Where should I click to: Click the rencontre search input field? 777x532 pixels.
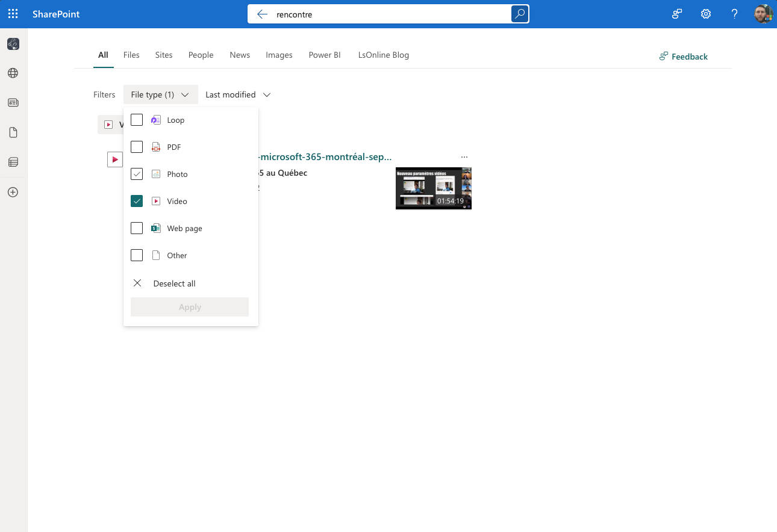click(x=388, y=14)
